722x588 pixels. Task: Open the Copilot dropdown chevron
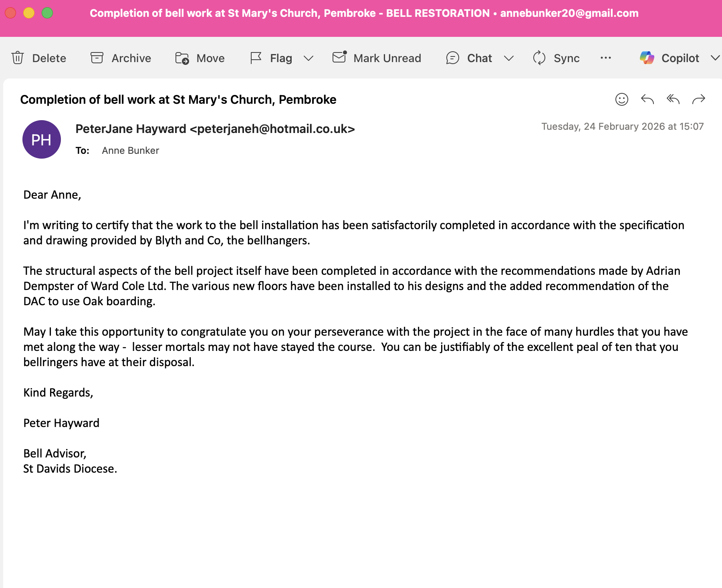pos(715,58)
